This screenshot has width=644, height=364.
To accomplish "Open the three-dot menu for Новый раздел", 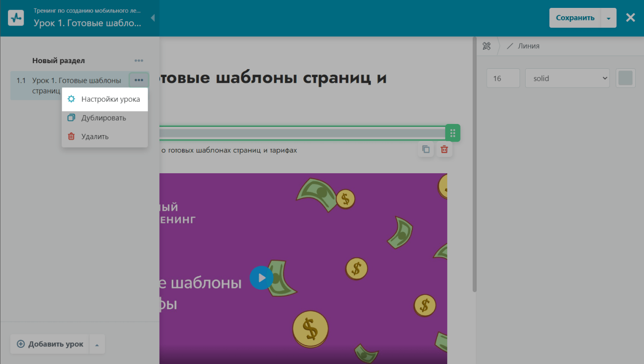I will click(139, 61).
